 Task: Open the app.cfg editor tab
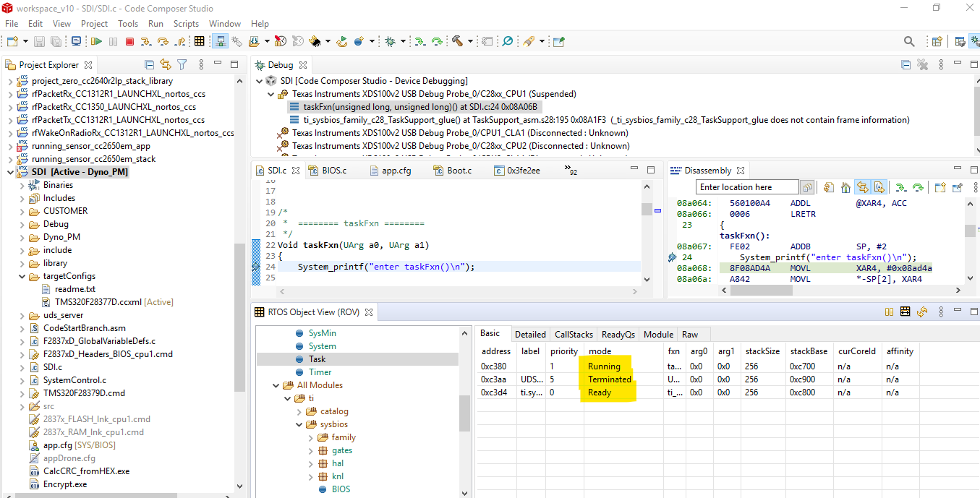[395, 171]
